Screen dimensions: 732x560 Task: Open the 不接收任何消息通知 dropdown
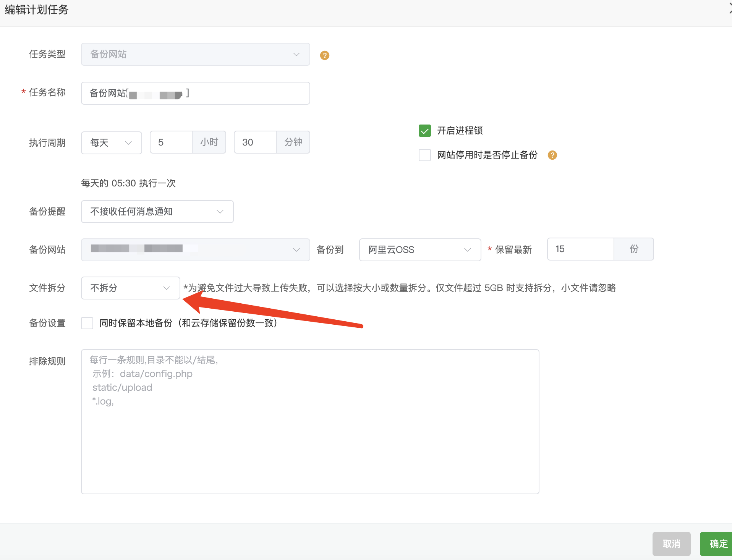pos(157,212)
